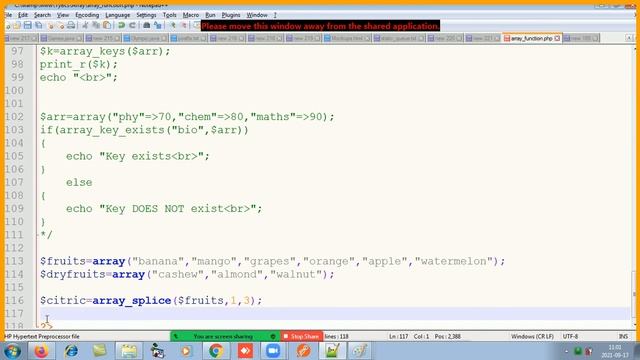640x360 pixels.
Task: Click the UTF-8 encoding status entry
Action: click(x=570, y=336)
